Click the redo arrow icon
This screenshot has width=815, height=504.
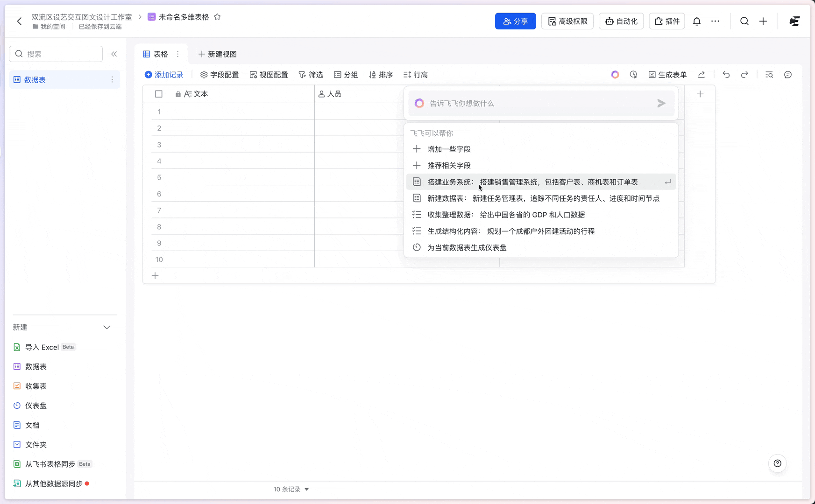[744, 75]
